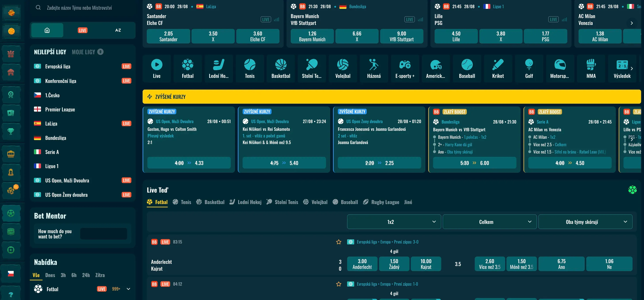644x300 pixels.
Task: Open the Czech flag language selector
Action: coord(11,274)
